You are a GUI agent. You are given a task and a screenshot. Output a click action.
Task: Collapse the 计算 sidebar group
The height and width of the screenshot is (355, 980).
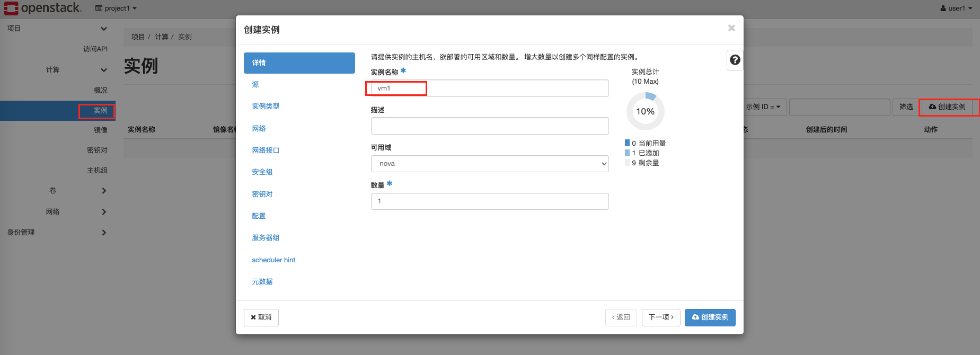(x=75, y=69)
